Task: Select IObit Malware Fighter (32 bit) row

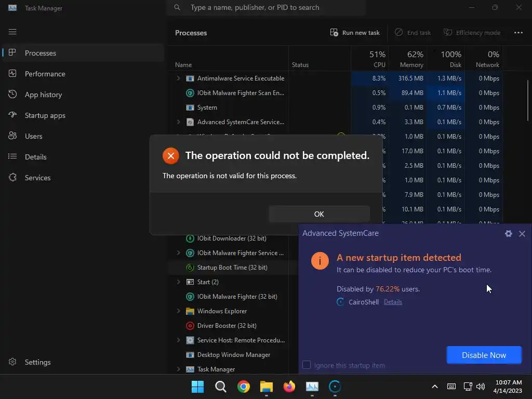Action: (233, 297)
